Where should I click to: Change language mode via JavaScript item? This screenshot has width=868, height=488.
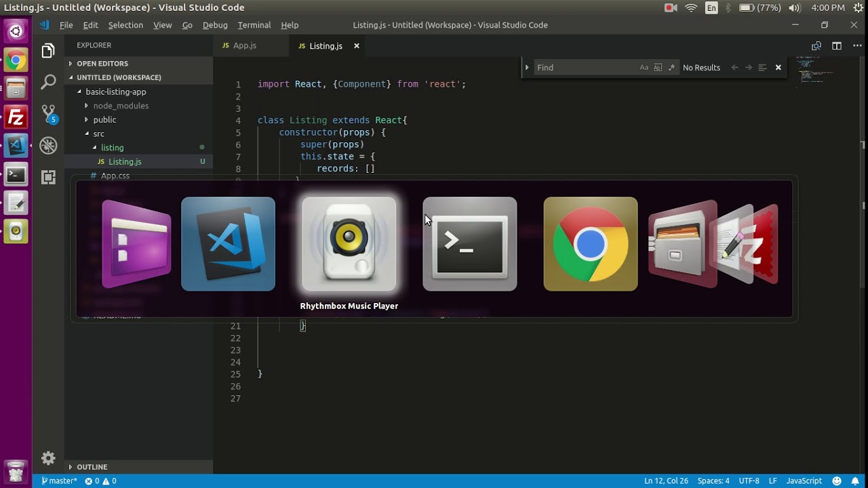[x=804, y=481]
